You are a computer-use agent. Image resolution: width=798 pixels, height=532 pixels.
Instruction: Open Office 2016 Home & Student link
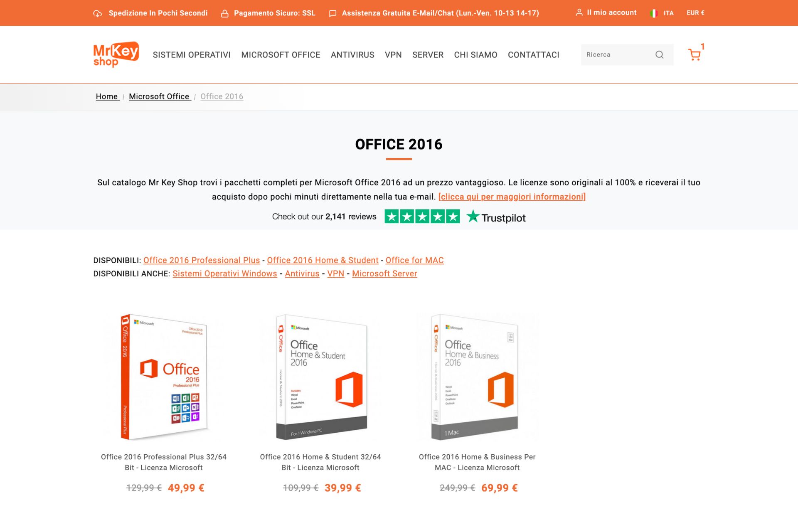coord(323,260)
